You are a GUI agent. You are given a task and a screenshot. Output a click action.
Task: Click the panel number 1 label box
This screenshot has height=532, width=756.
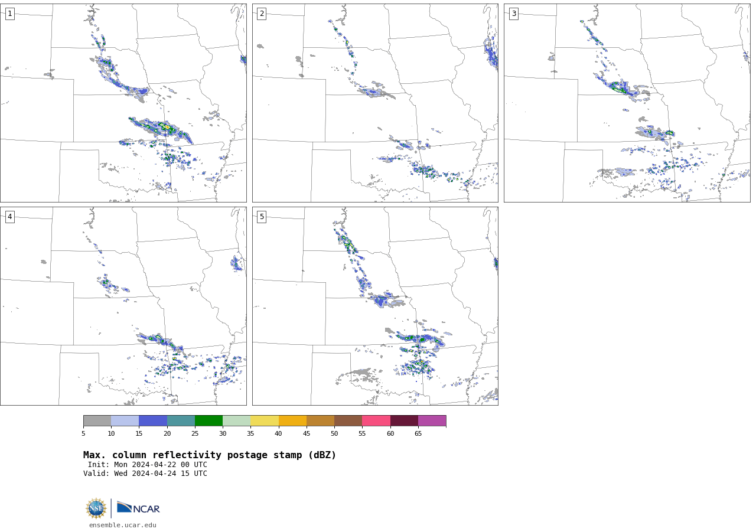pos(9,14)
